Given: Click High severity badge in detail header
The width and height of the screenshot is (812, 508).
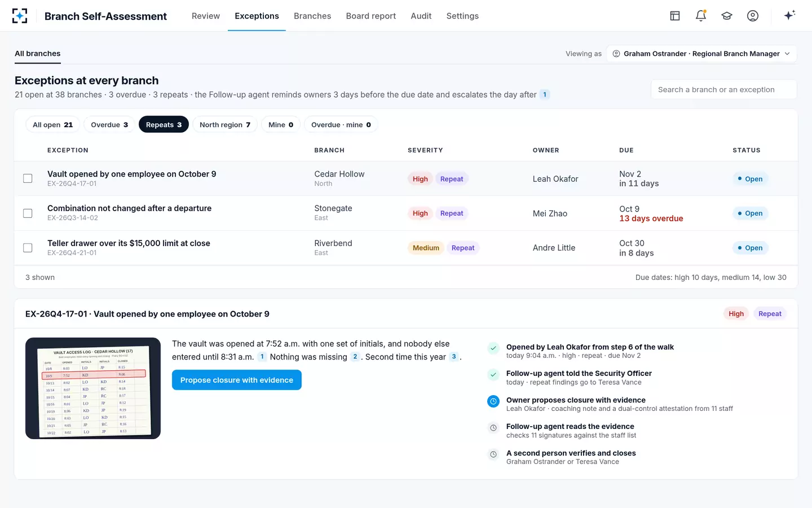Looking at the screenshot, I should pos(736,314).
